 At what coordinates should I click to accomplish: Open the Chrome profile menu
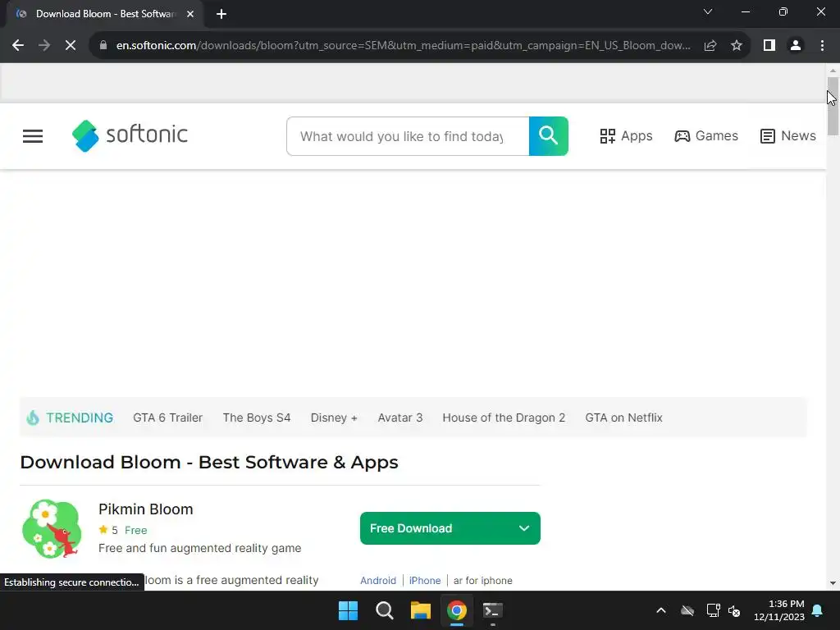pyautogui.click(x=796, y=46)
